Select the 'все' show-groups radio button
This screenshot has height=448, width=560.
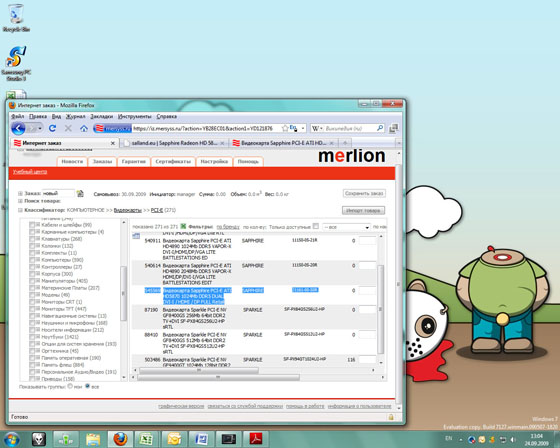[x=87, y=386]
